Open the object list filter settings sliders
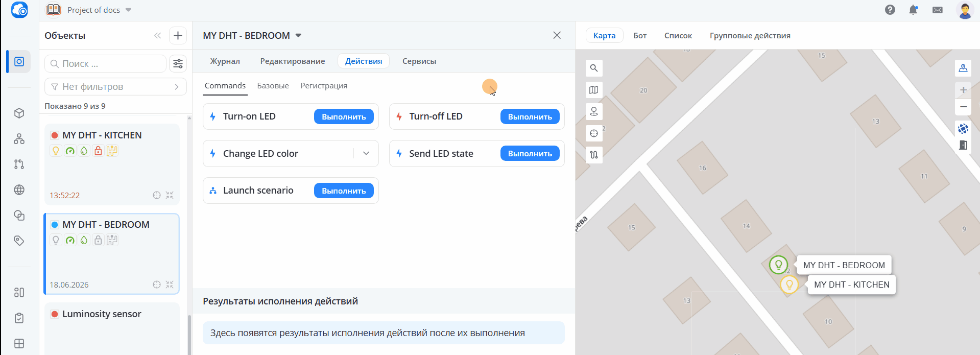The image size is (980, 355). (x=178, y=63)
